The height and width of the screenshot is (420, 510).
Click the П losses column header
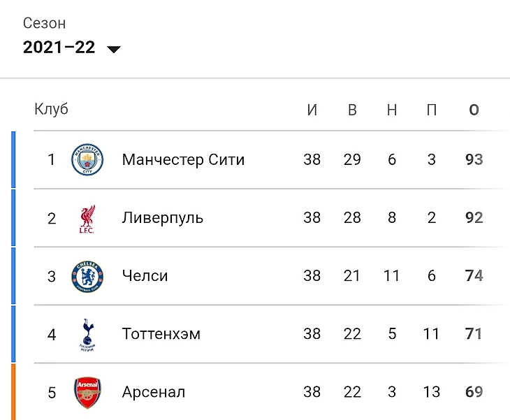pyautogui.click(x=432, y=110)
